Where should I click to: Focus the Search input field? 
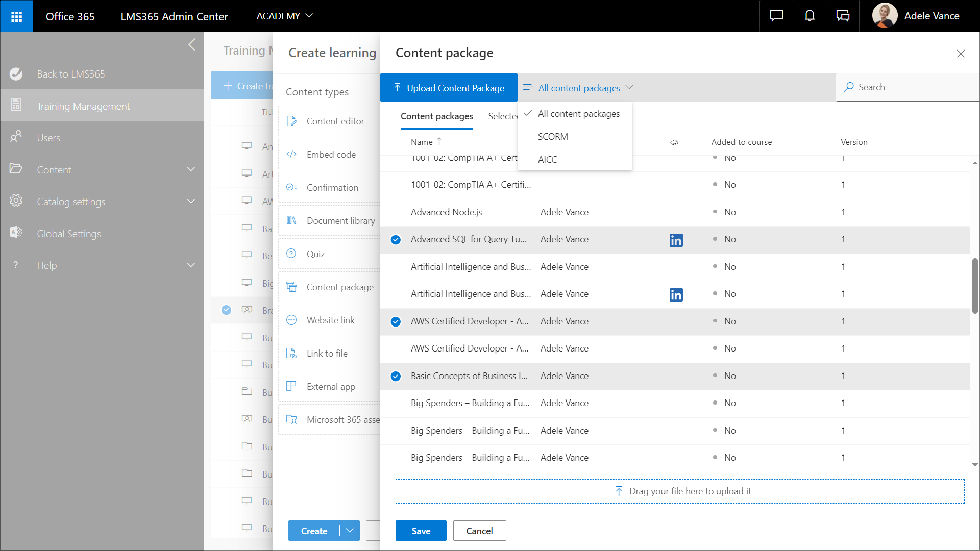coord(908,87)
